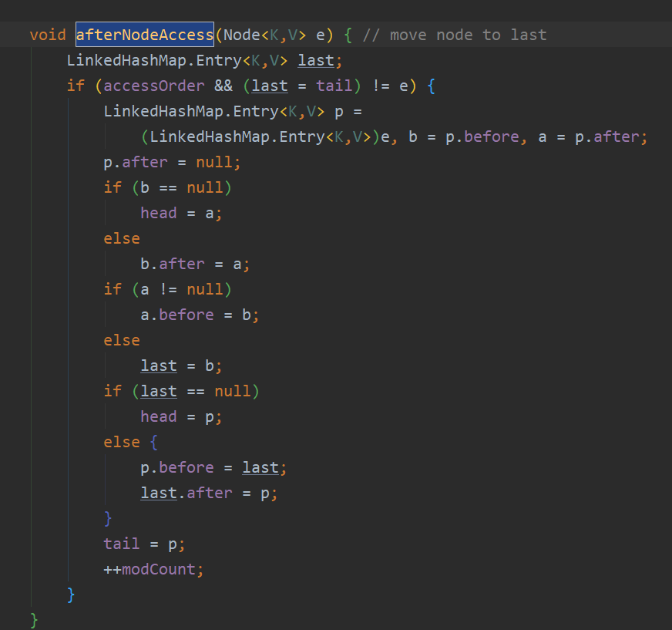Click the 'tail = p;' statement
This screenshot has width=672, height=630.
point(144,544)
